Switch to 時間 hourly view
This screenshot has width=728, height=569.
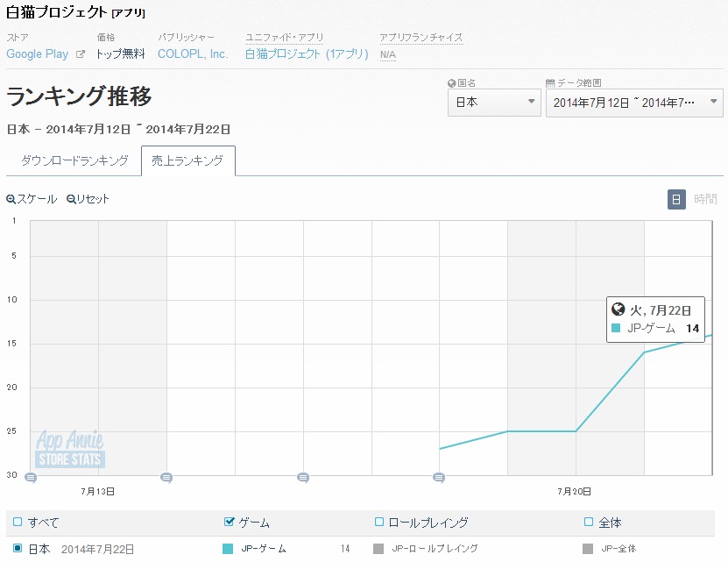coord(705,199)
